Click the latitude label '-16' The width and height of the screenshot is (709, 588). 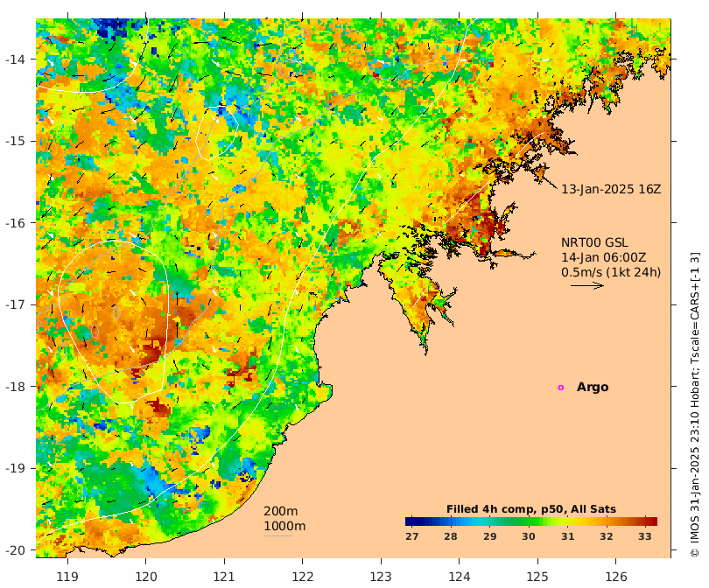tap(15, 223)
